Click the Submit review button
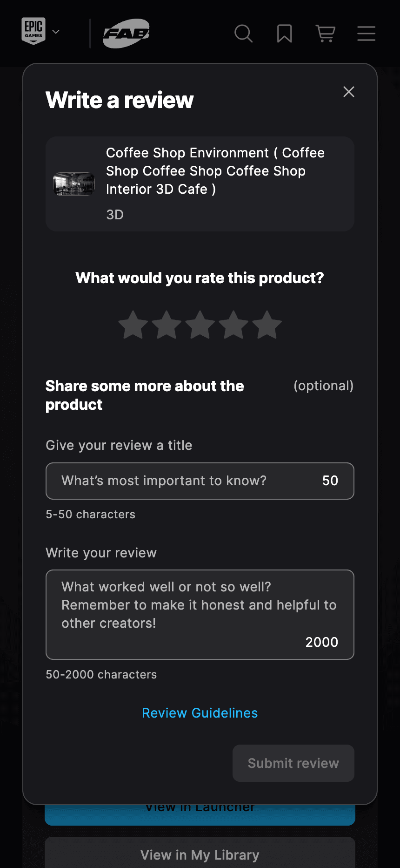This screenshot has width=400, height=868. point(293,763)
